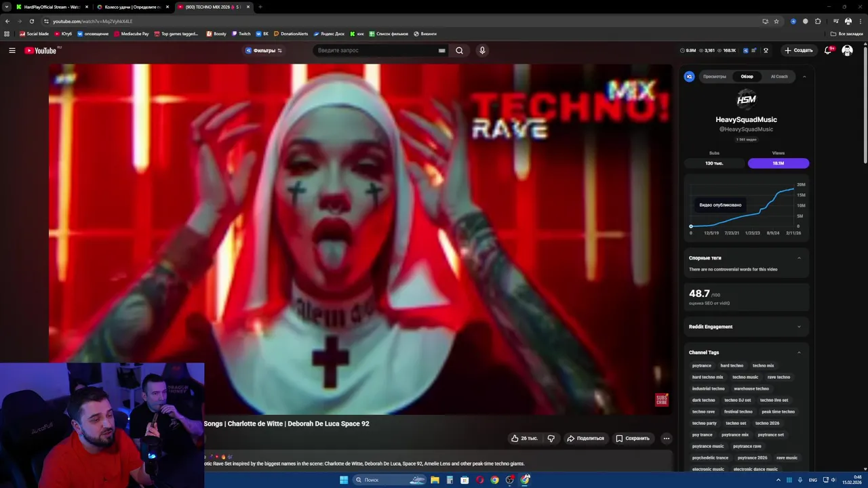This screenshot has width=868, height=488.
Task: Collapse the Channel Tags section
Action: click(x=799, y=352)
